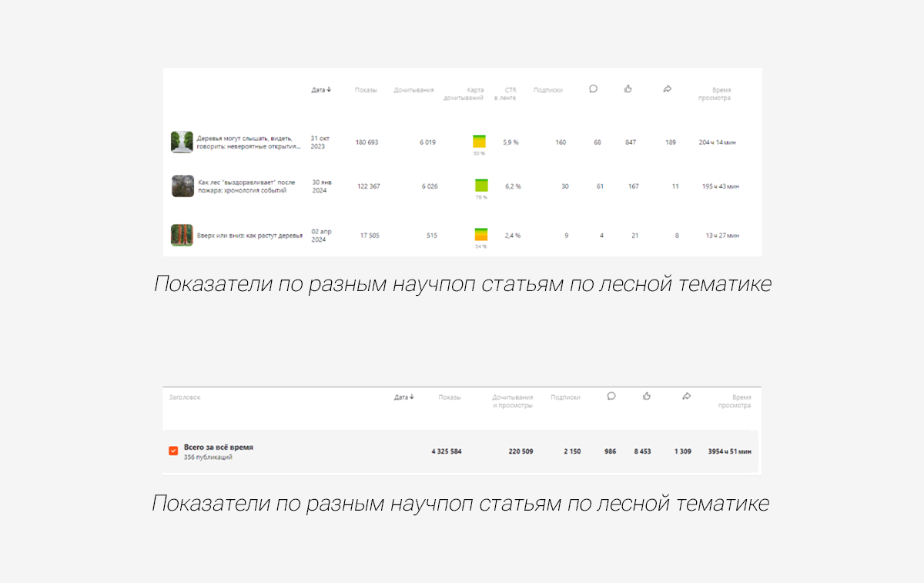Sort by 'Дата' in the lower table
Viewport: 924px width, 583px height.
coord(403,397)
